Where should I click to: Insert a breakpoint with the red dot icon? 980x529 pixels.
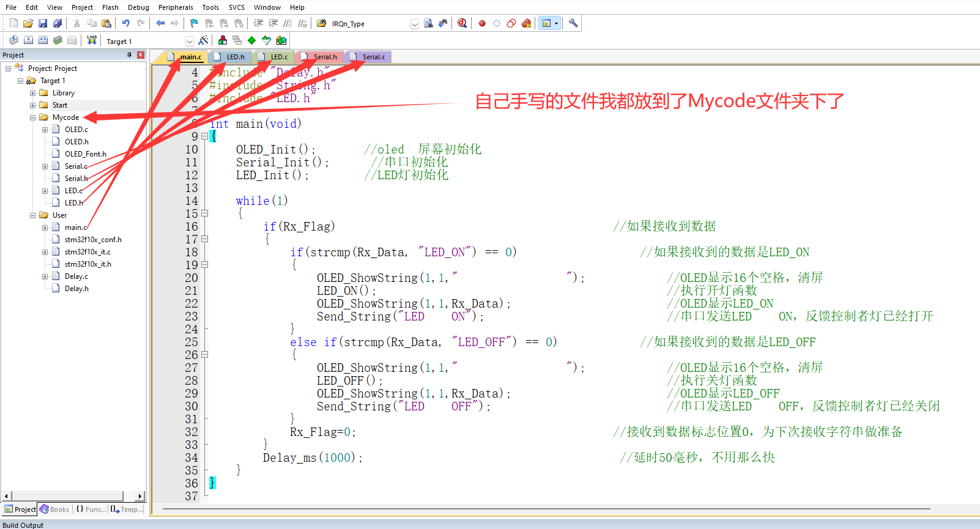[x=482, y=23]
